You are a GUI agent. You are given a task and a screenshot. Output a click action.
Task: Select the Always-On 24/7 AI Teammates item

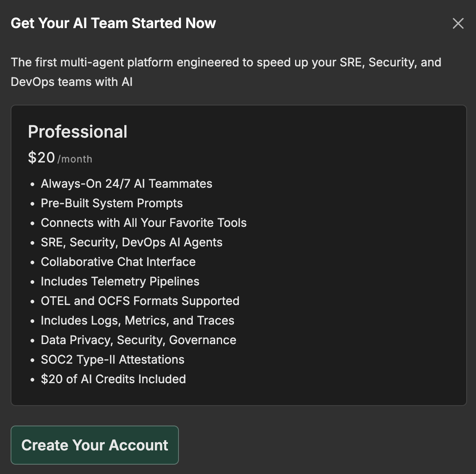(x=126, y=184)
